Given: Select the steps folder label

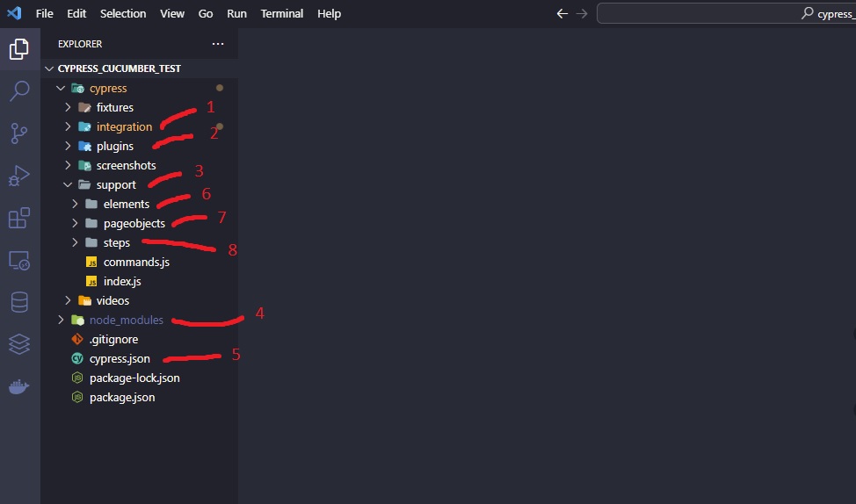Looking at the screenshot, I should tap(117, 242).
